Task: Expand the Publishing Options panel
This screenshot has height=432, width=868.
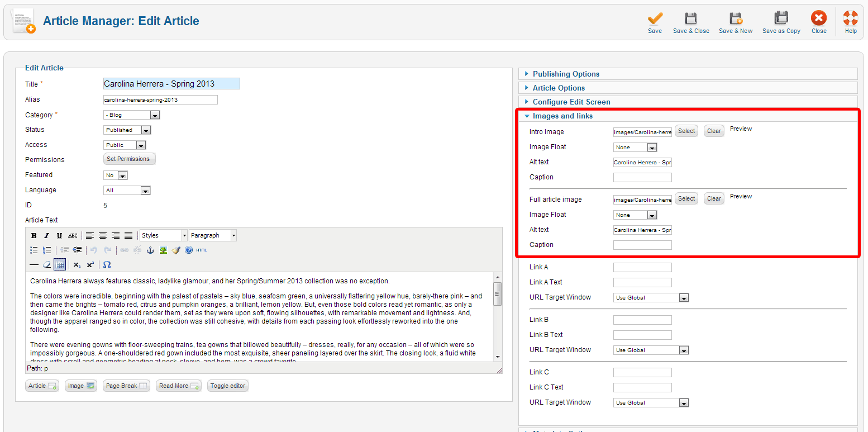Action: click(688, 74)
